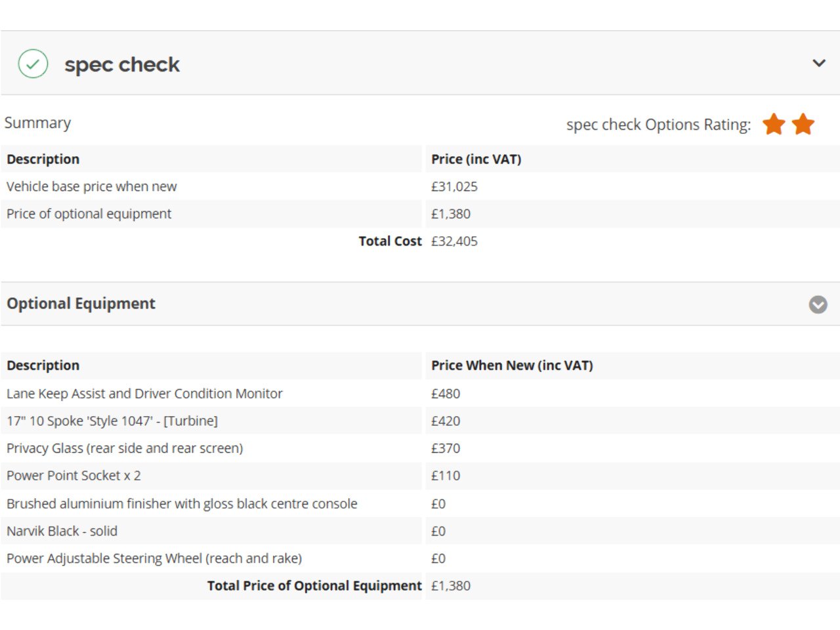Click Price When New column header
The image size is (840, 630).
pyautogui.click(x=512, y=366)
